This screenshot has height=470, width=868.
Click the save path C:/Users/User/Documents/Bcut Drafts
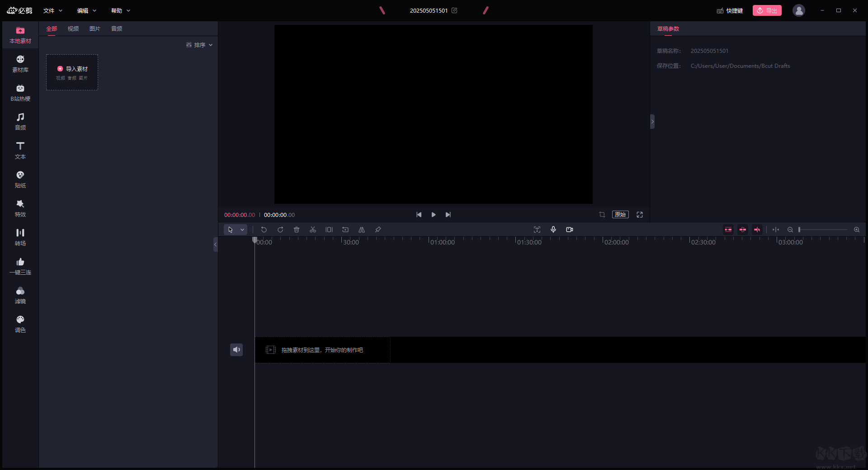[x=741, y=66]
